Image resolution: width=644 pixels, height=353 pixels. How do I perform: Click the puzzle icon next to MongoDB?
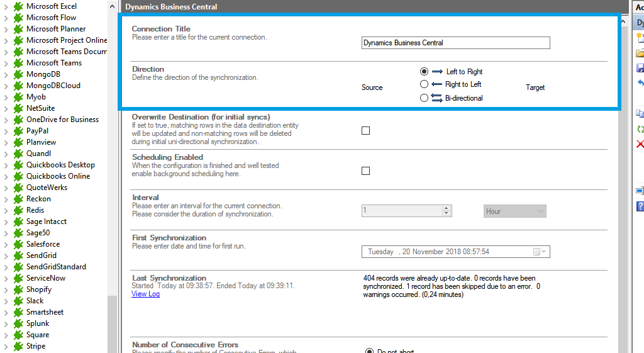[x=18, y=74]
